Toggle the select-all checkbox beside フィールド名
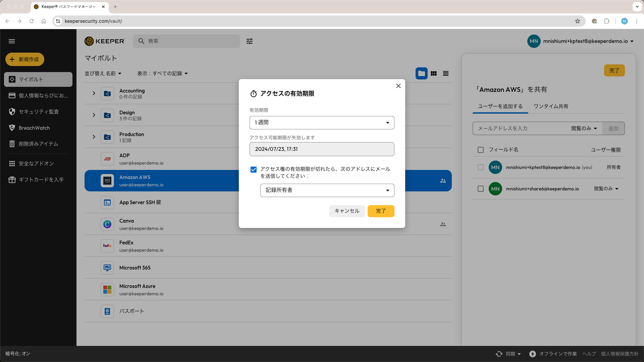 click(x=481, y=150)
